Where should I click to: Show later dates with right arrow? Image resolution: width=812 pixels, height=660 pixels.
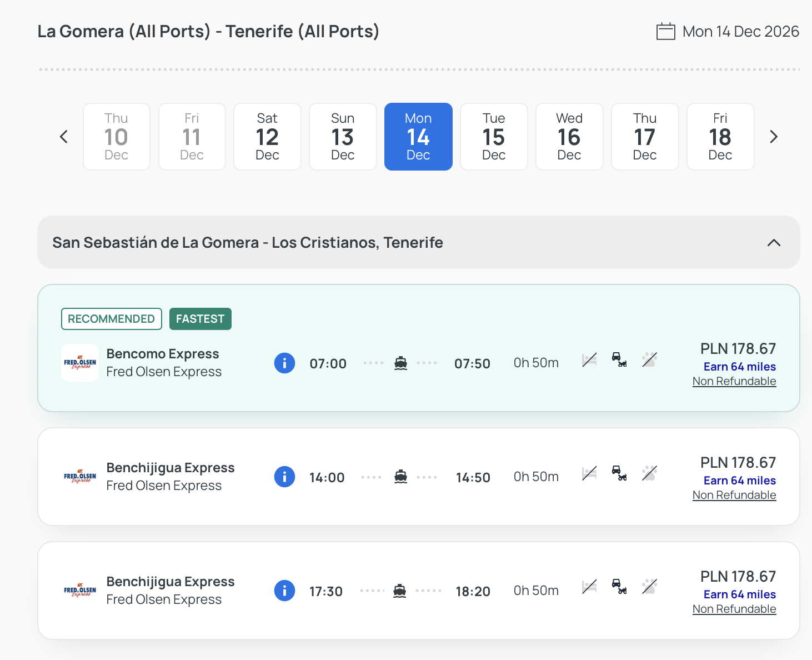(774, 137)
